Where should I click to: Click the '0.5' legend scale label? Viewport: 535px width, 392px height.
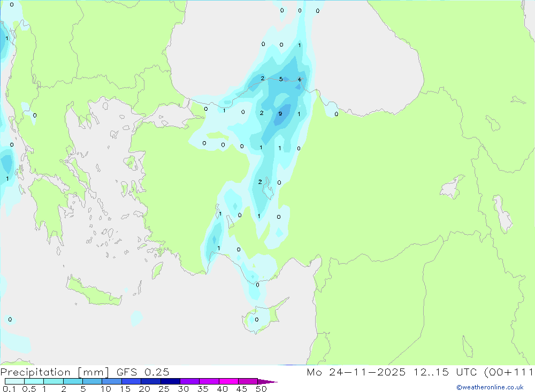(x=29, y=389)
